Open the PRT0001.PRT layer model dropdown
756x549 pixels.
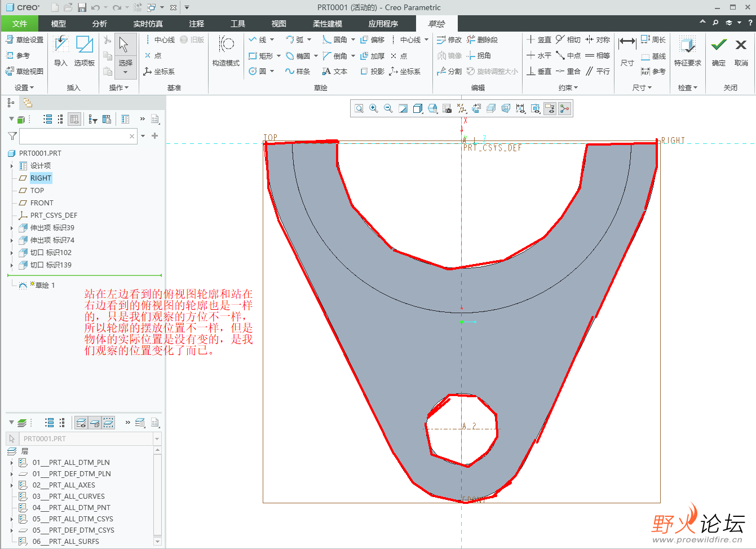tap(157, 439)
